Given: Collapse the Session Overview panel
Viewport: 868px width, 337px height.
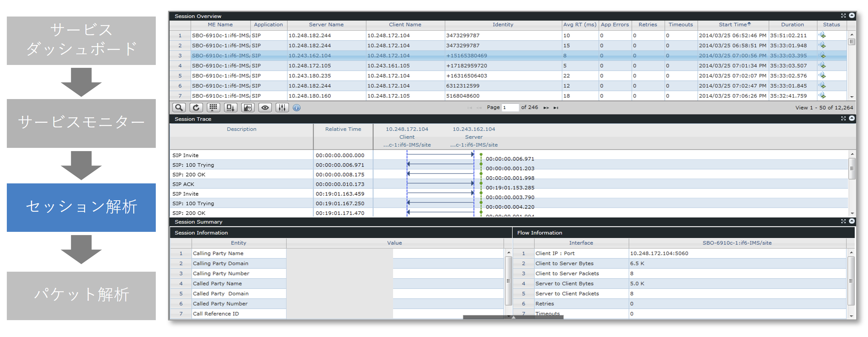Looking at the screenshot, I should (852, 15).
